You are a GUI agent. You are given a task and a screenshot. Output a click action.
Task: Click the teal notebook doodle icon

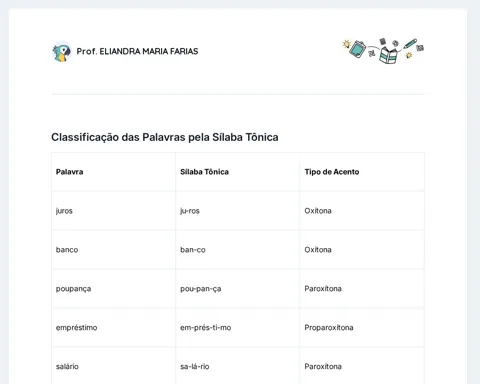[x=357, y=49]
